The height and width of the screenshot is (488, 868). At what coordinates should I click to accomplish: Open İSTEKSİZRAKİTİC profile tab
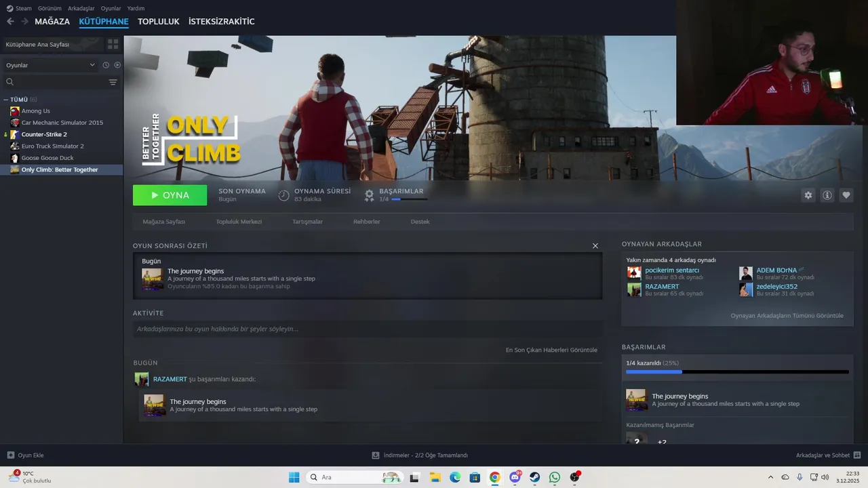(222, 22)
